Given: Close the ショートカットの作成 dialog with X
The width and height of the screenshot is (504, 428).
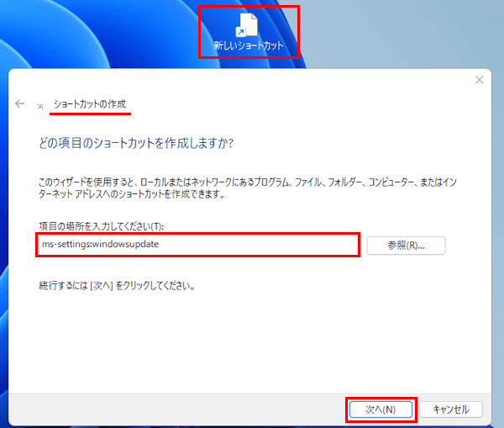Looking at the screenshot, I should pos(479,80).
